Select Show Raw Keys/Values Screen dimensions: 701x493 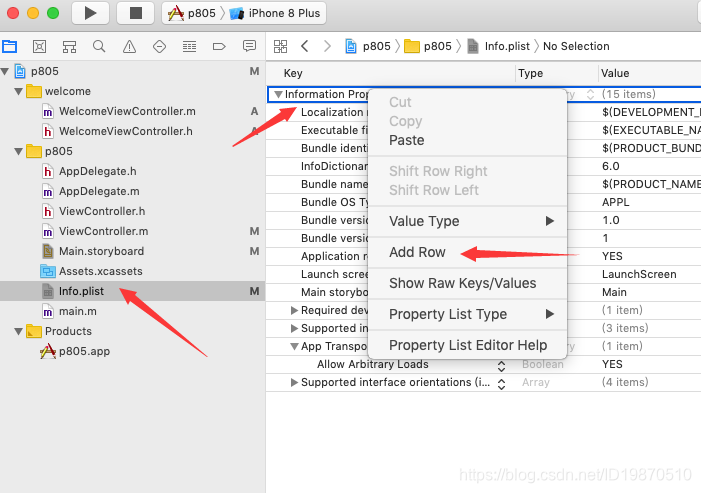coord(467,283)
